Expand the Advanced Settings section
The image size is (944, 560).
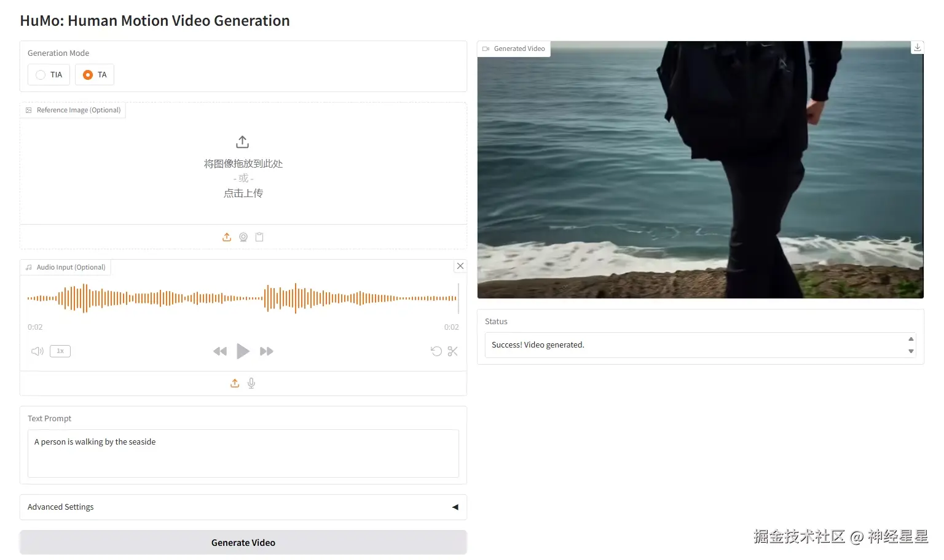click(x=243, y=507)
